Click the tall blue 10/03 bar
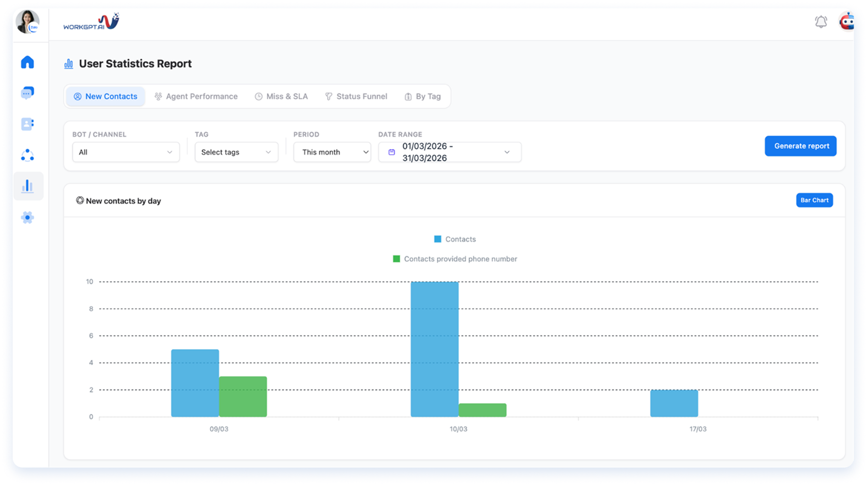Screen dimensions: 868x486 [x=434, y=349]
